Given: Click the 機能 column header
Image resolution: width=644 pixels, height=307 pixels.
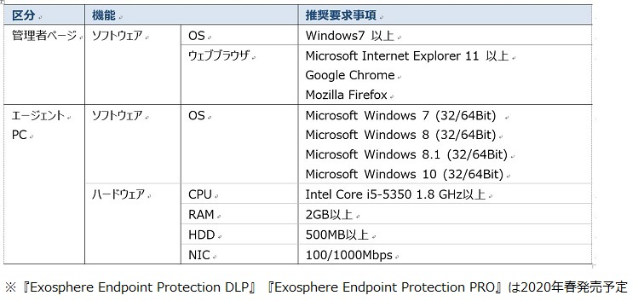Looking at the screenshot, I should tap(191, 15).
